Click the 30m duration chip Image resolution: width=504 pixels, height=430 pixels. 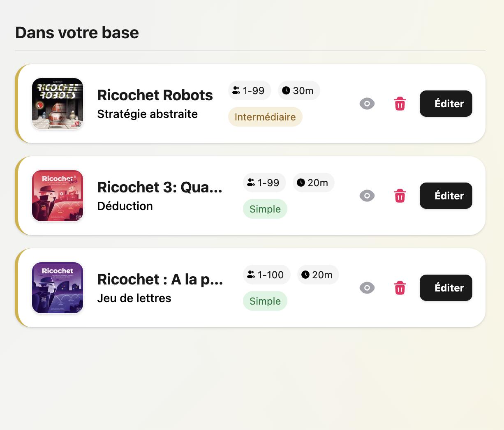point(299,91)
